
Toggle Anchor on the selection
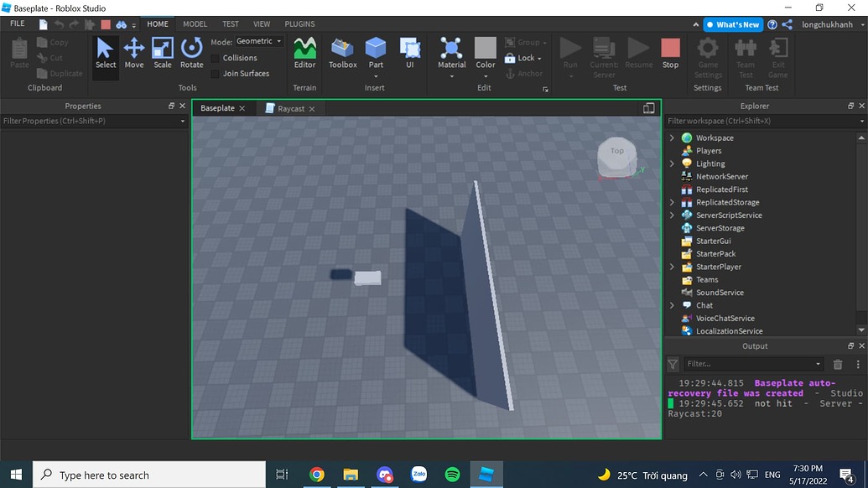[x=525, y=73]
